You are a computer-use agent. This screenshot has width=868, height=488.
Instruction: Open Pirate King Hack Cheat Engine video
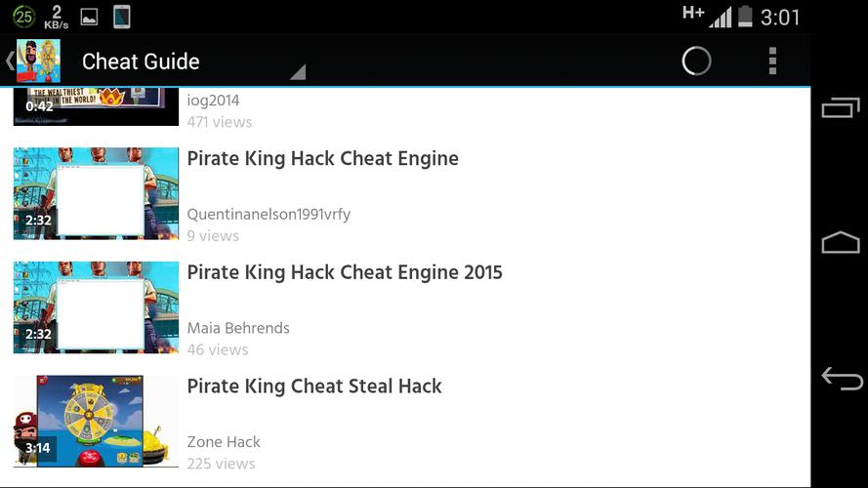point(322,159)
